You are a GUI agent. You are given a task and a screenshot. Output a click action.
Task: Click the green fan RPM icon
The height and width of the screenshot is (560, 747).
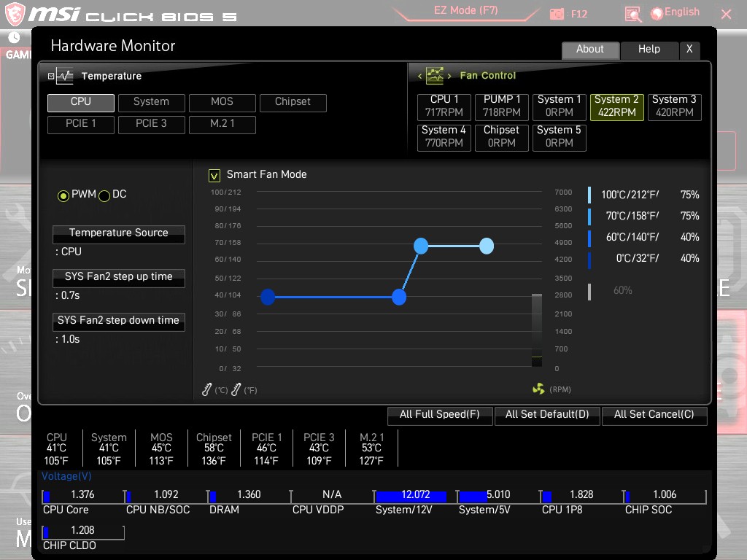click(538, 389)
